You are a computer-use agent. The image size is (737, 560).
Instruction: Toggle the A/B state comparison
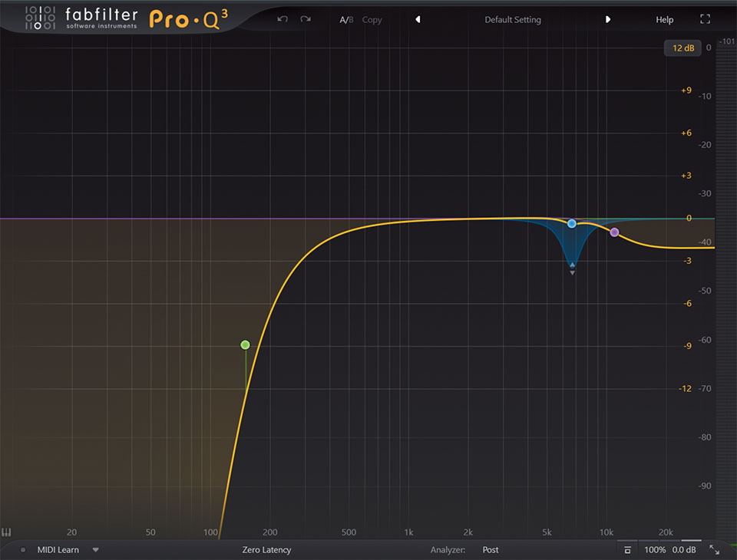click(346, 20)
